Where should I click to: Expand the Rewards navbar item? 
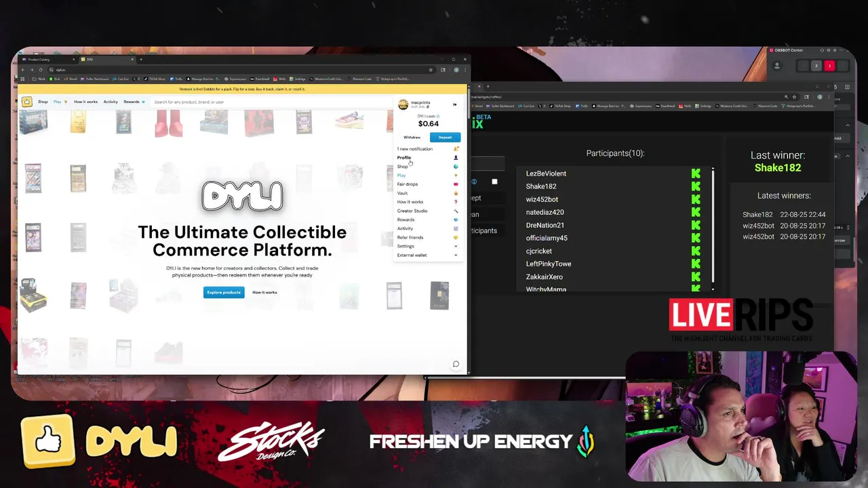click(133, 102)
